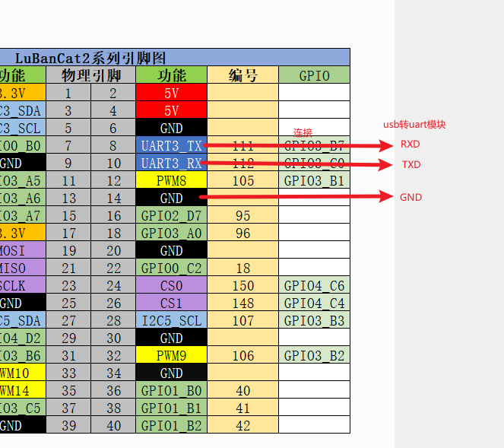Click number 42 in 编号 column

(x=243, y=425)
